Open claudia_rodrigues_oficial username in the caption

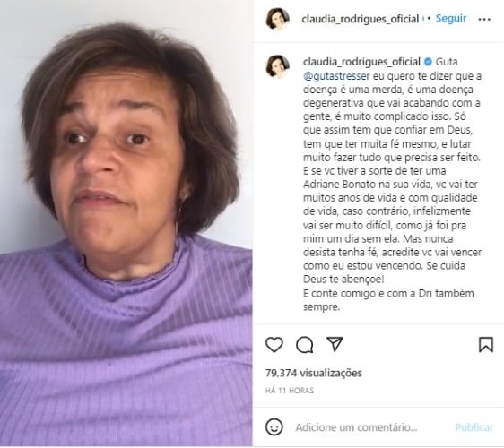click(361, 62)
